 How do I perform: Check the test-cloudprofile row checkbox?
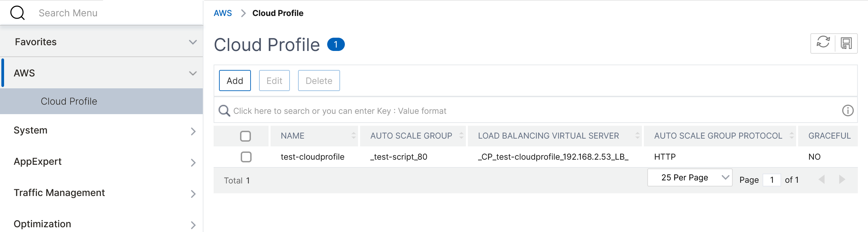point(246,157)
